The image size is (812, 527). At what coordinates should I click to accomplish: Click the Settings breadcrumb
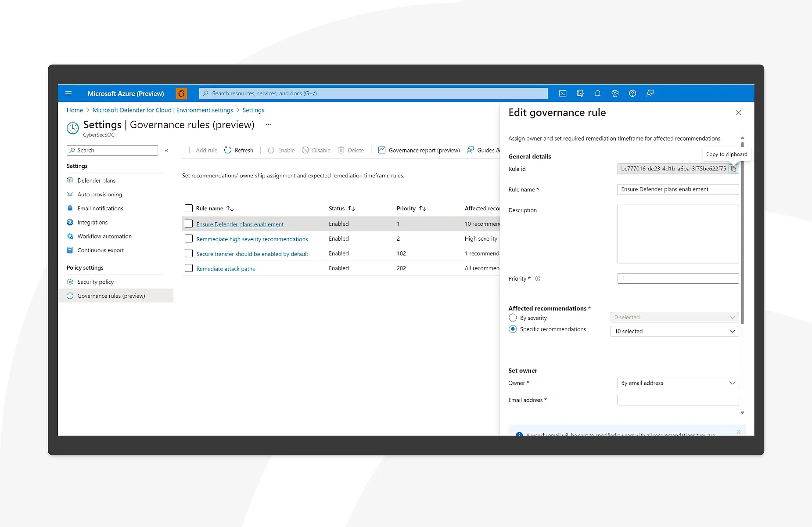point(253,110)
